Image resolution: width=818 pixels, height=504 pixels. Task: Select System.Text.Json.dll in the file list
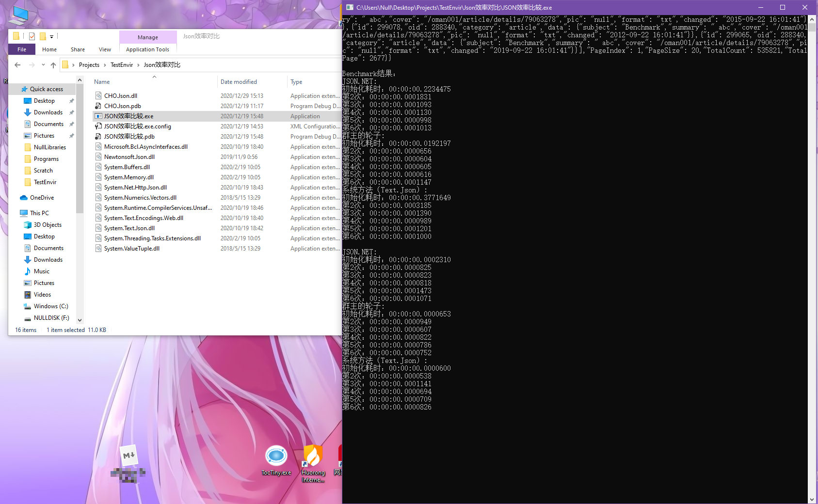pyautogui.click(x=129, y=228)
